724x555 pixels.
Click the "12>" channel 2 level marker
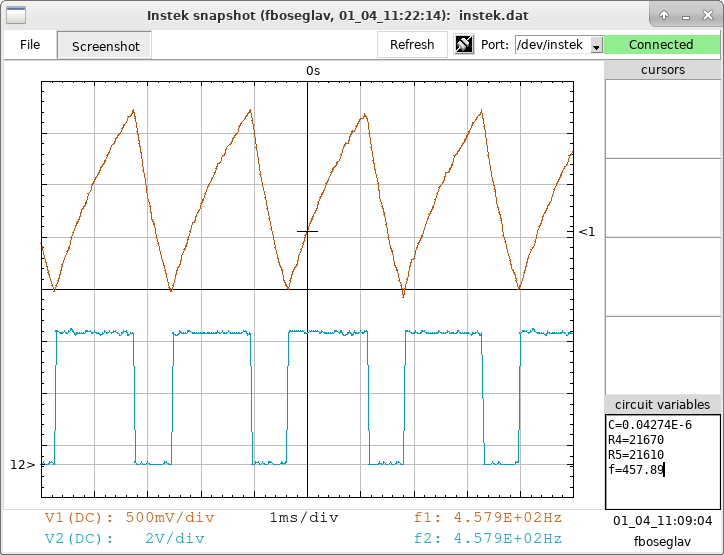click(22, 464)
